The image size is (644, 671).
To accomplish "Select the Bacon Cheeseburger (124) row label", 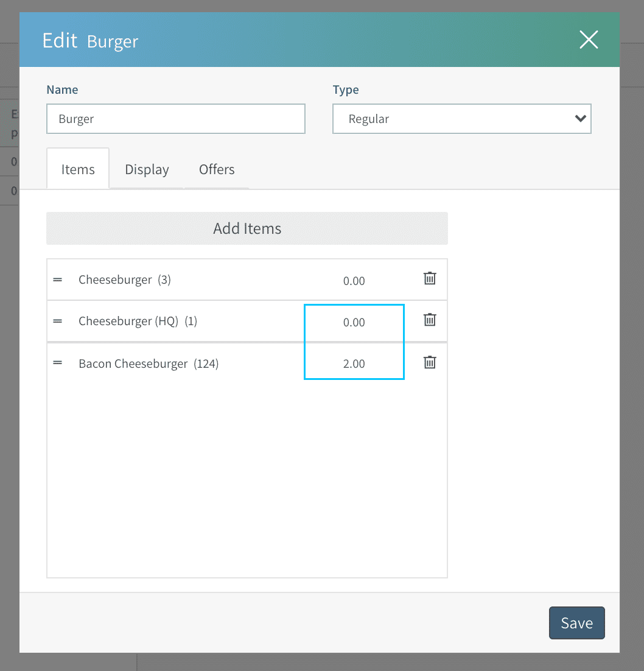I will point(149,364).
